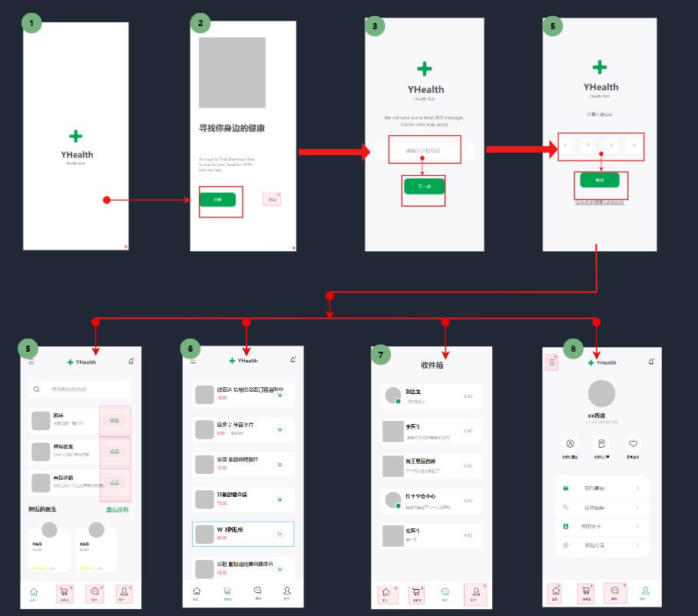Click the gray image placeholder on the onboarding screen
The image size is (698, 616).
click(x=232, y=73)
